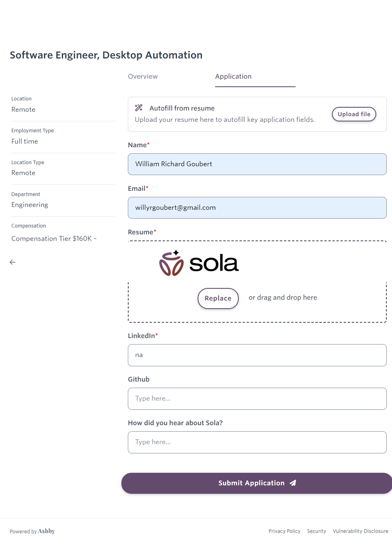Click the Ashby logo in footer
The height and width of the screenshot is (545, 392).
tap(46, 531)
